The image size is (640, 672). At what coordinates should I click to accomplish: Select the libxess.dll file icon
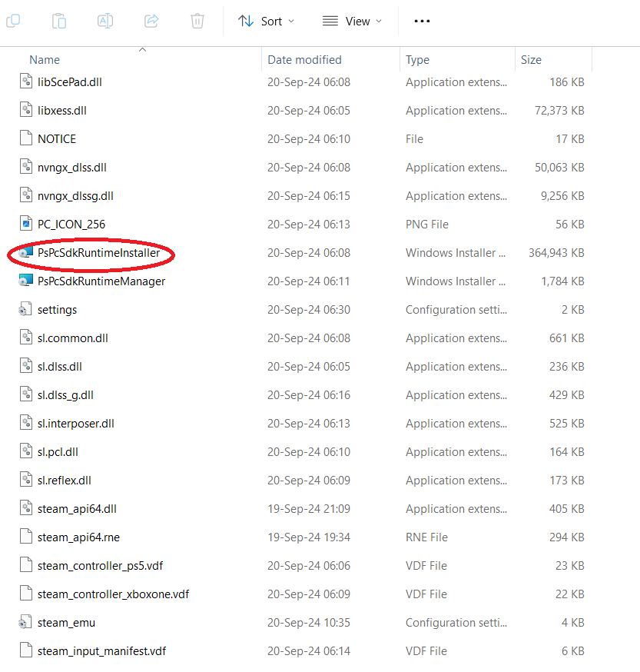click(x=26, y=110)
